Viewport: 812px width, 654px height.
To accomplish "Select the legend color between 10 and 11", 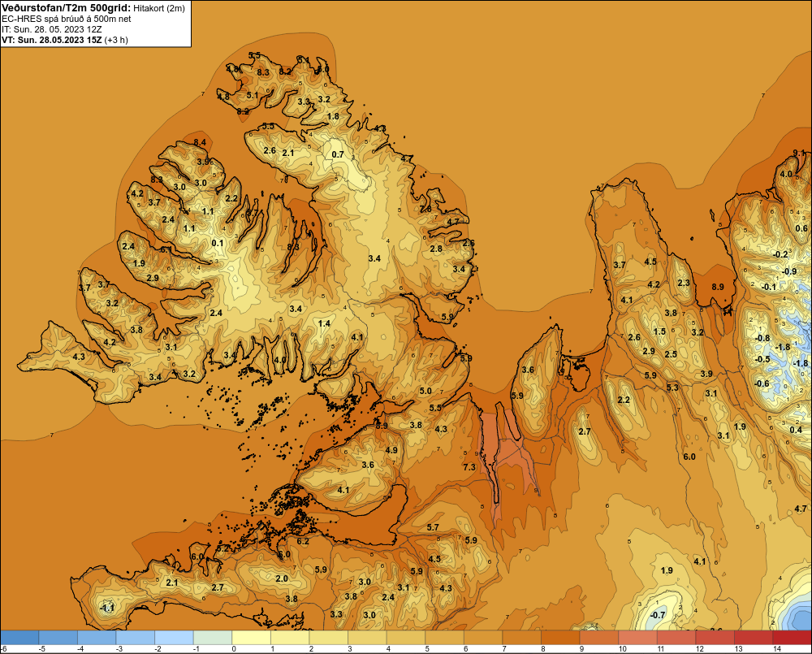I will (637, 637).
